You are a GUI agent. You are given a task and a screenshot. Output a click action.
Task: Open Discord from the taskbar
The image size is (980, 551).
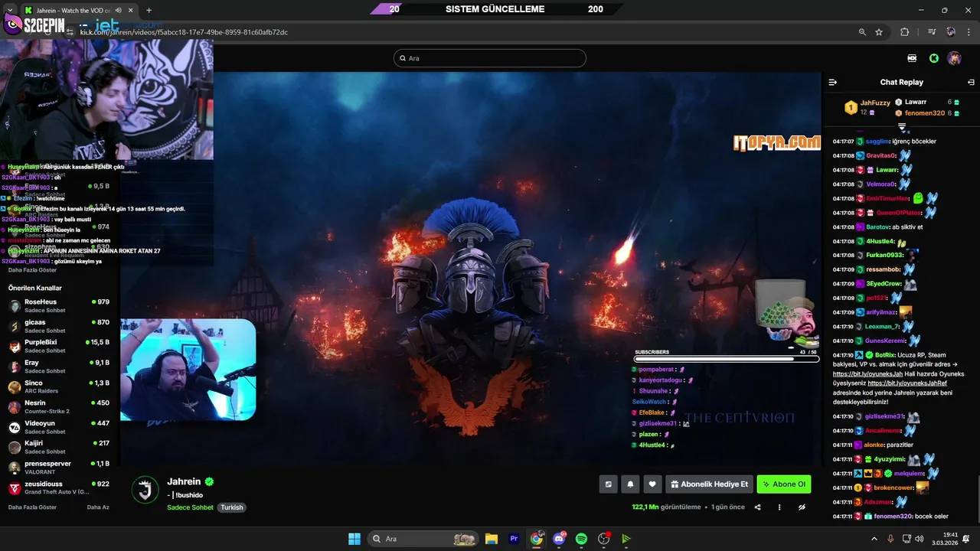(x=559, y=539)
